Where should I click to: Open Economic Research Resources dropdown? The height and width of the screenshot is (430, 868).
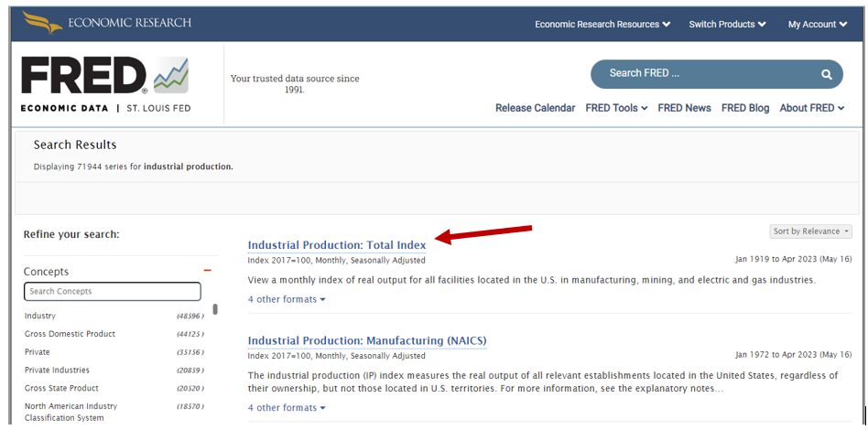click(x=602, y=25)
